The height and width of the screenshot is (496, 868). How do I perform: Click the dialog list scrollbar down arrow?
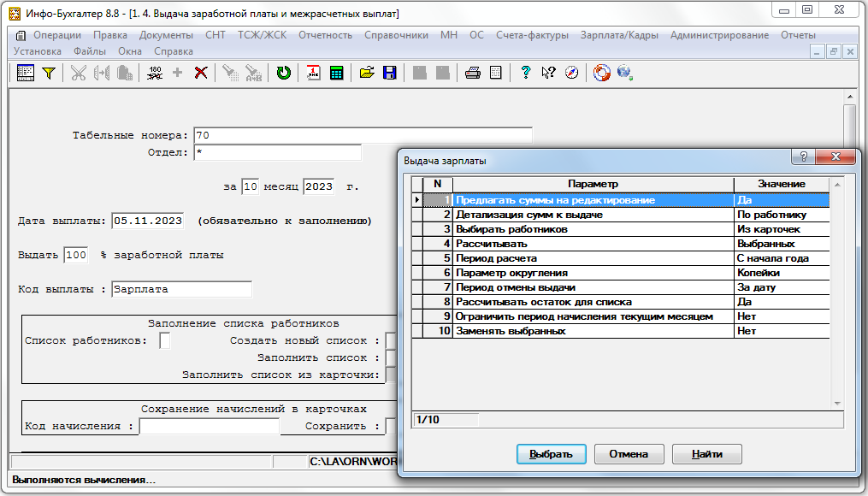tap(837, 404)
